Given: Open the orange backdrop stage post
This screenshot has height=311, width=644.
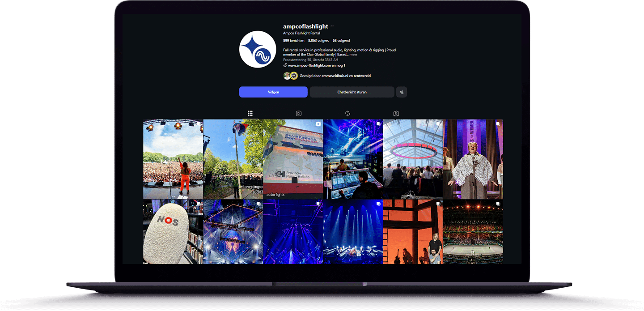Looking at the screenshot, I should point(413,232).
